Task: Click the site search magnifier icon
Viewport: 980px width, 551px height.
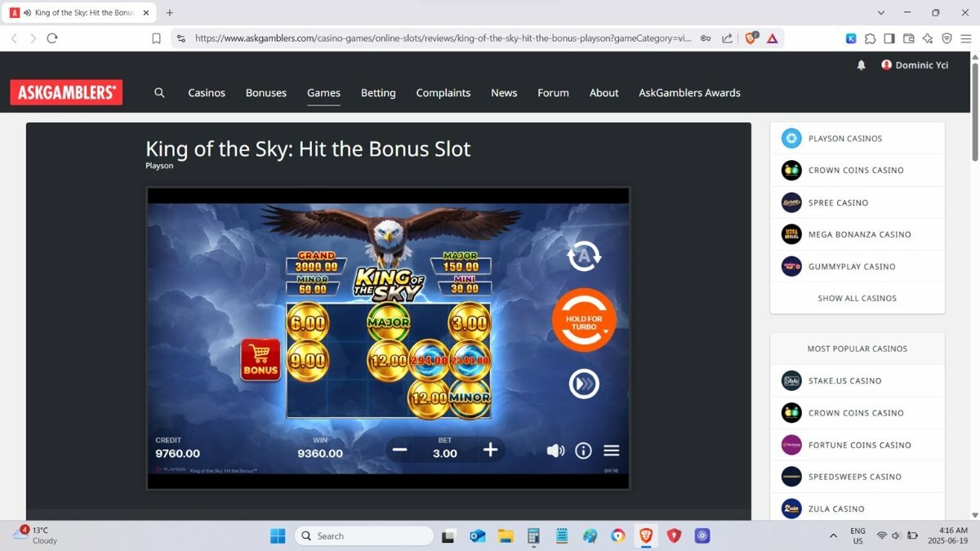Action: [159, 93]
